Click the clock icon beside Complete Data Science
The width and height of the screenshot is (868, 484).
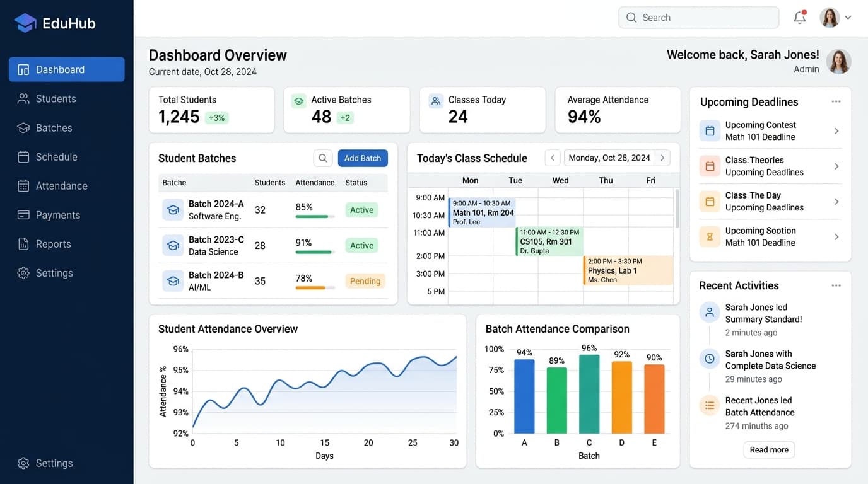coord(710,359)
